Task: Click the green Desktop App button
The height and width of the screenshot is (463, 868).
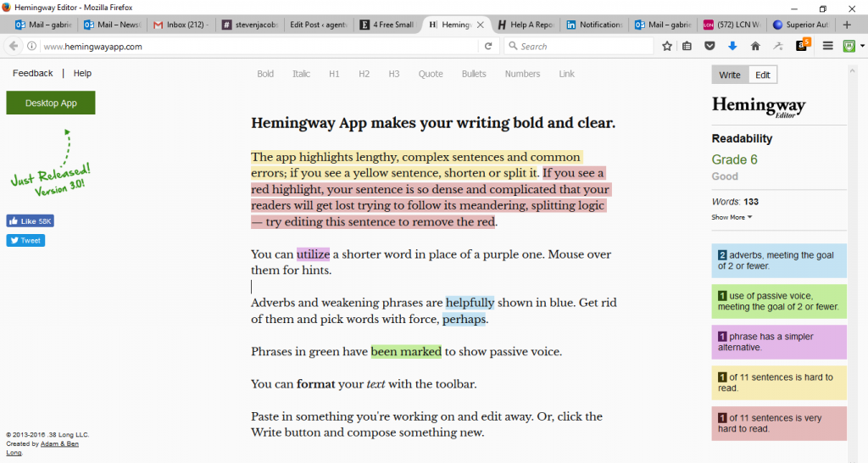Action: [51, 103]
